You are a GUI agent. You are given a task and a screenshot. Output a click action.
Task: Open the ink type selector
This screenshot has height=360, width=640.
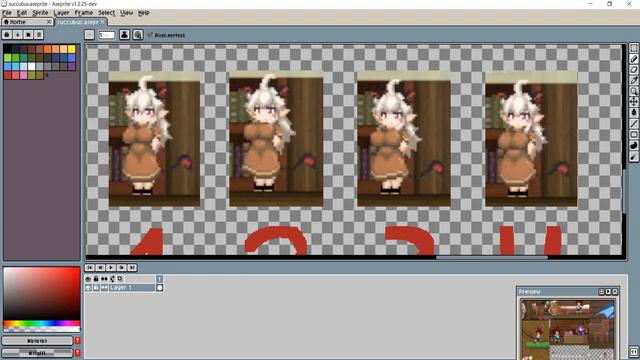point(124,35)
